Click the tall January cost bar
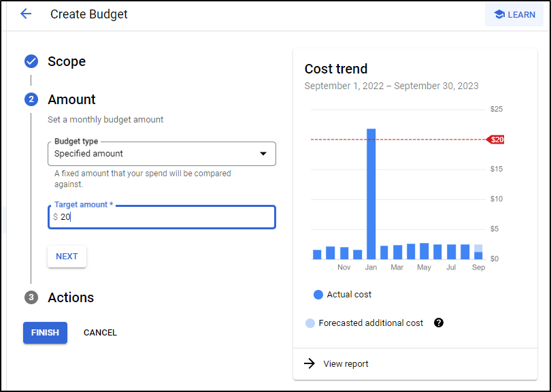This screenshot has height=392, width=551. pos(371,194)
